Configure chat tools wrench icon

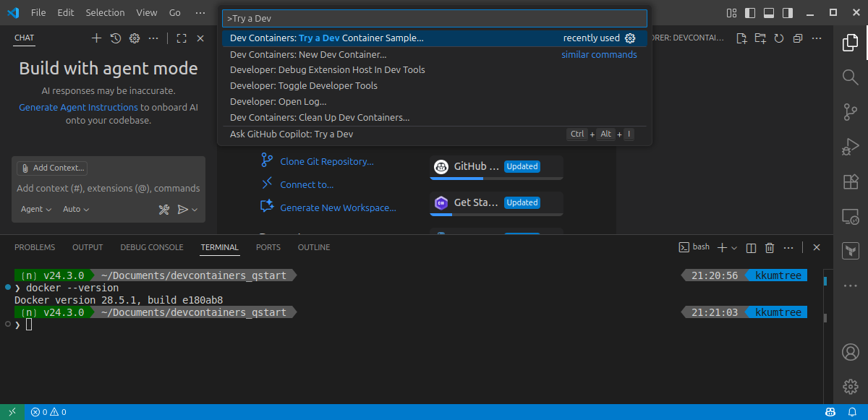(x=163, y=209)
